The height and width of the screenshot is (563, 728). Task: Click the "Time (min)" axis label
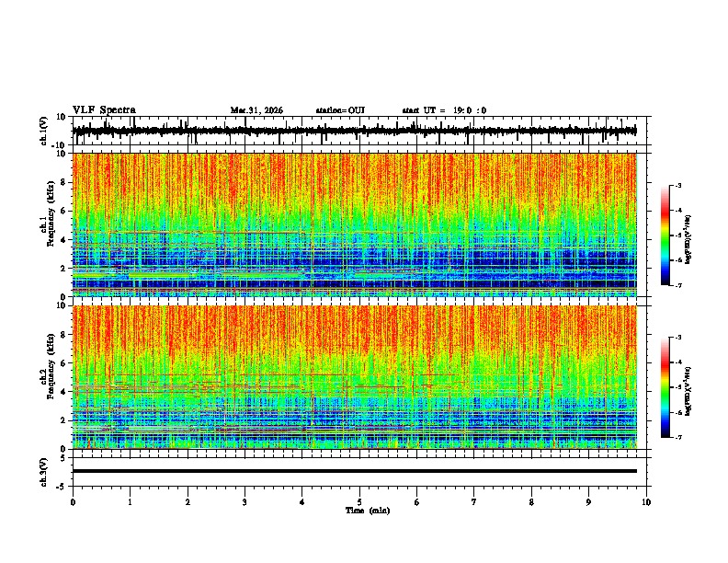(x=368, y=511)
